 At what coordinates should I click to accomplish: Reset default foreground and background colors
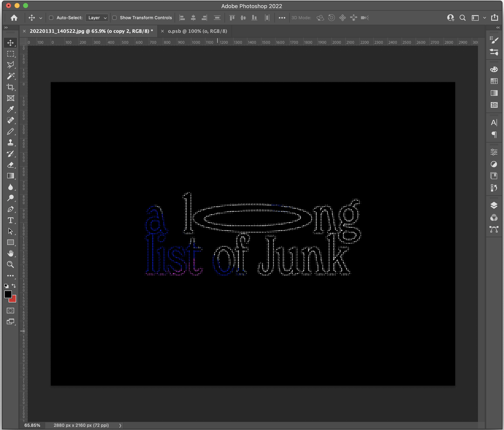(x=6, y=286)
